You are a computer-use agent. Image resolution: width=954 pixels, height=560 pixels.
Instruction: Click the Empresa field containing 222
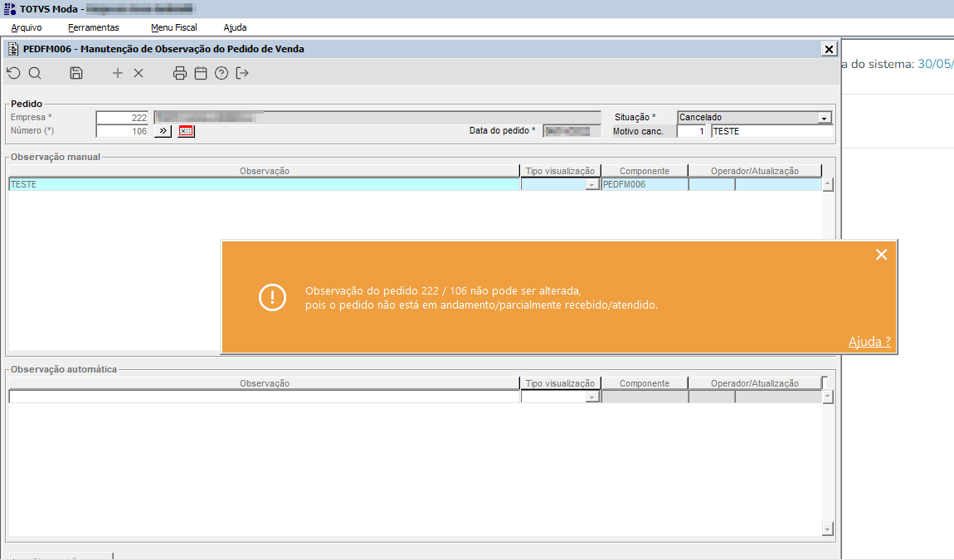click(x=122, y=118)
